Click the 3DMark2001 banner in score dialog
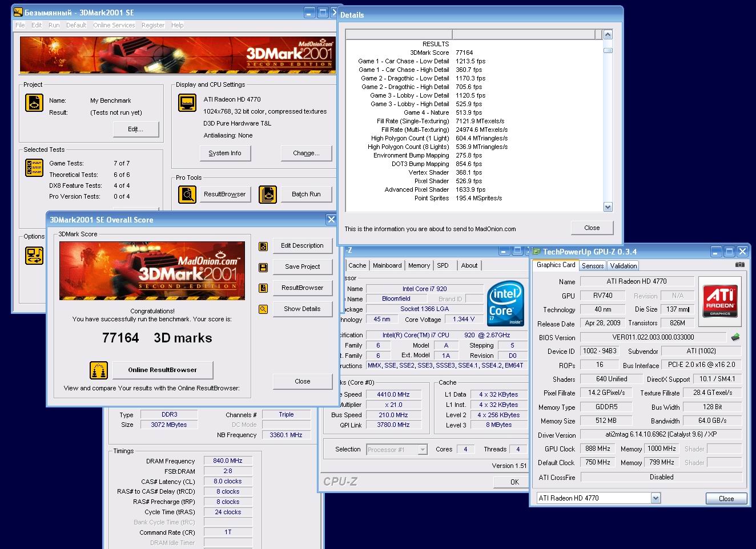Viewport: 756px width, 549px height. (152, 271)
